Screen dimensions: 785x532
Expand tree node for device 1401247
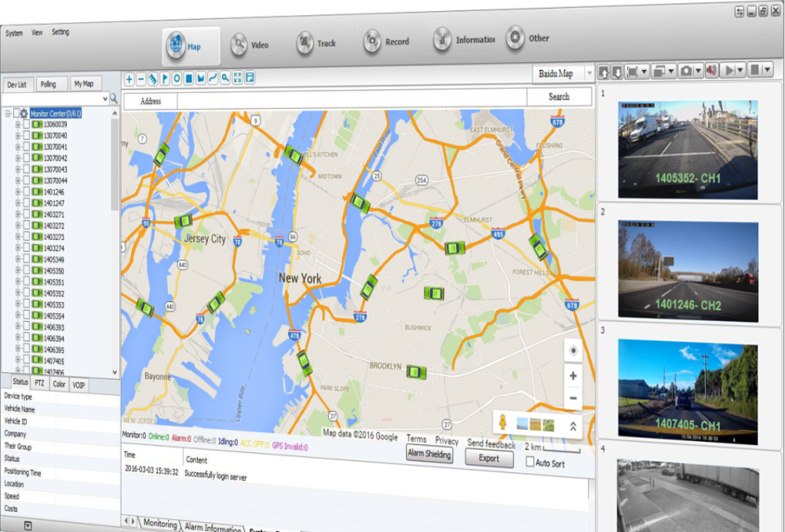click(18, 202)
